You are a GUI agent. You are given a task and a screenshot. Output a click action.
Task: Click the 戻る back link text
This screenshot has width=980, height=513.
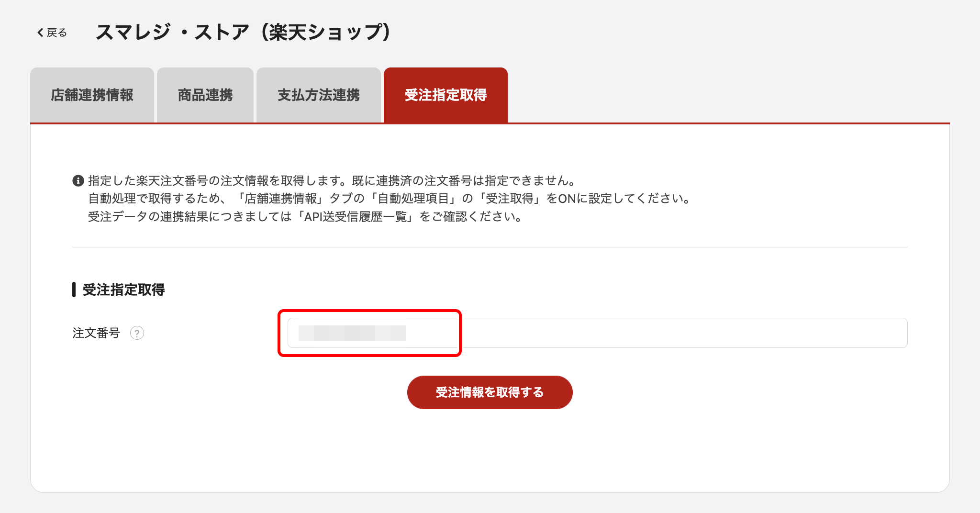[57, 33]
